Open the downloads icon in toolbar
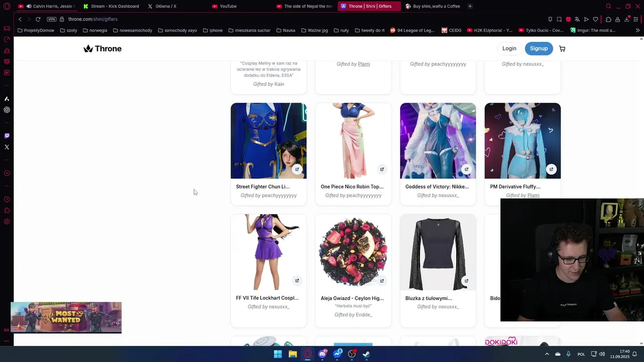 pos(627,19)
